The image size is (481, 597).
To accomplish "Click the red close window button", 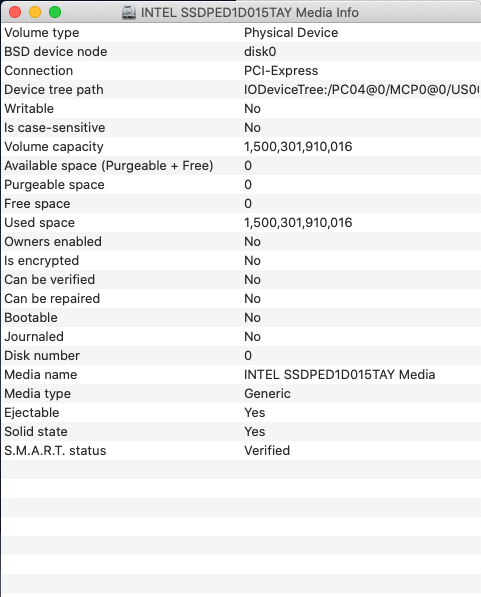I will point(15,12).
